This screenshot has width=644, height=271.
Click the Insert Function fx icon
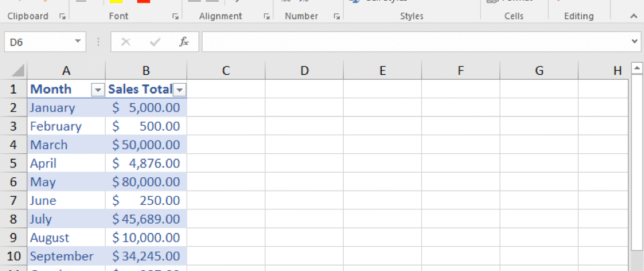click(x=184, y=41)
